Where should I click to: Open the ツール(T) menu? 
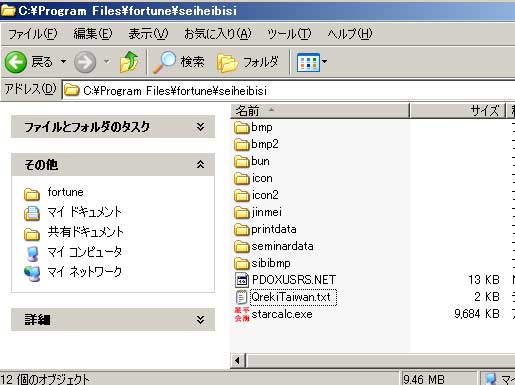[289, 34]
